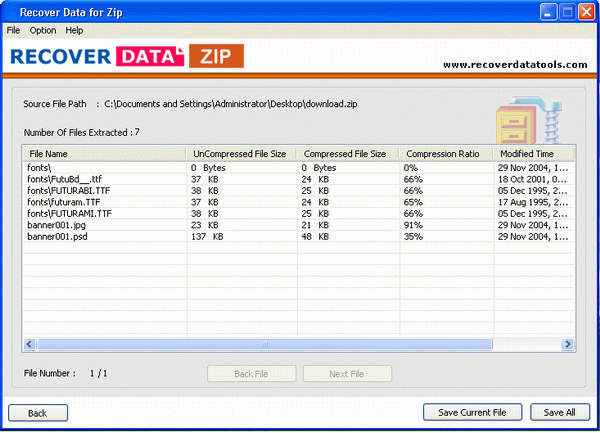Screen dimensions: 600x433
Task: Click the Back button at bottom left
Action: 37,412
